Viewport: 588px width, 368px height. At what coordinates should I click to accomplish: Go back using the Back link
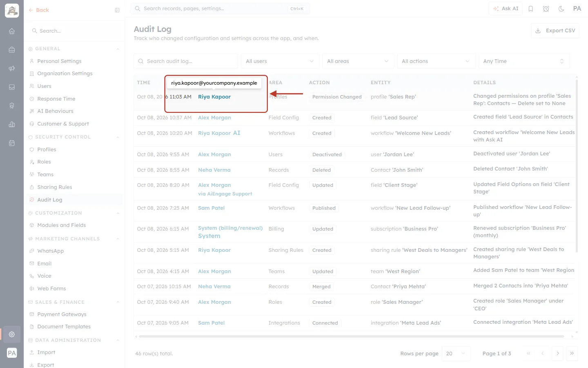click(x=39, y=10)
